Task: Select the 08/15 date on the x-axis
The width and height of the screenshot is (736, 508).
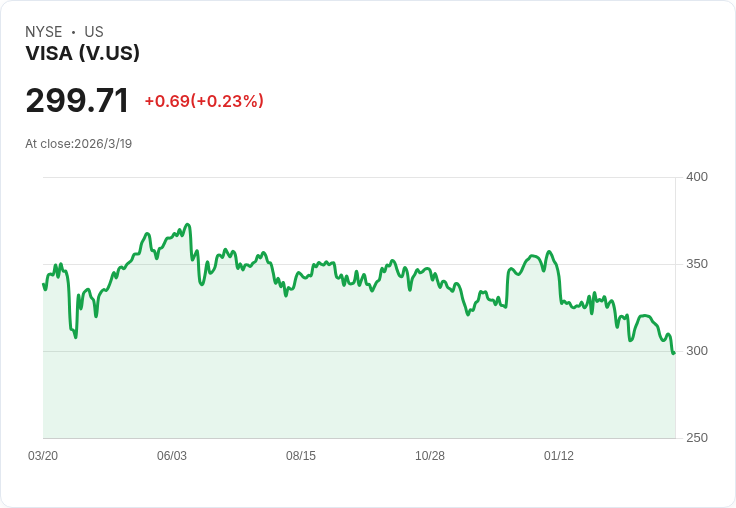Action: [301, 456]
